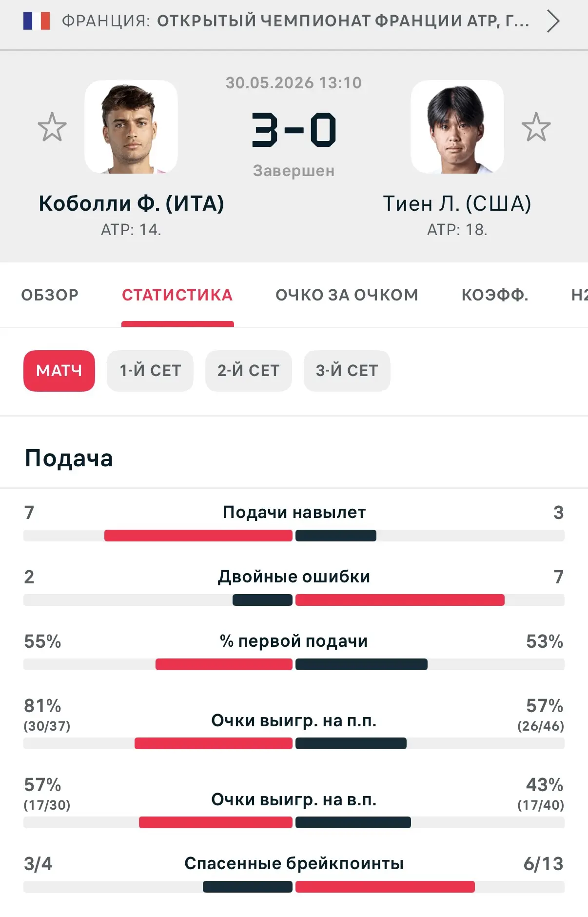Tap player name Тиен Л. (США)
Viewport: 588px width, 917px height.
click(457, 203)
